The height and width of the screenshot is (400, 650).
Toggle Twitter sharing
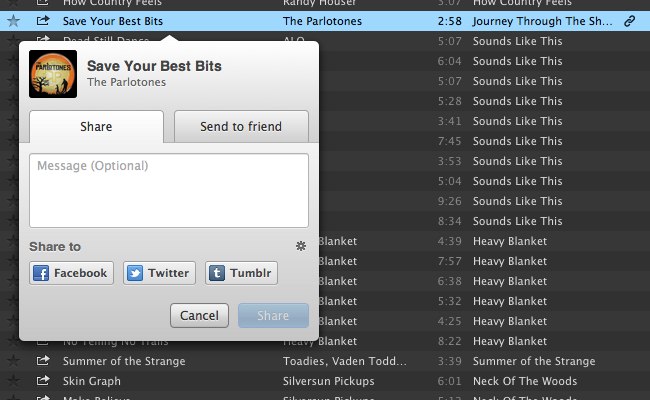click(x=159, y=273)
